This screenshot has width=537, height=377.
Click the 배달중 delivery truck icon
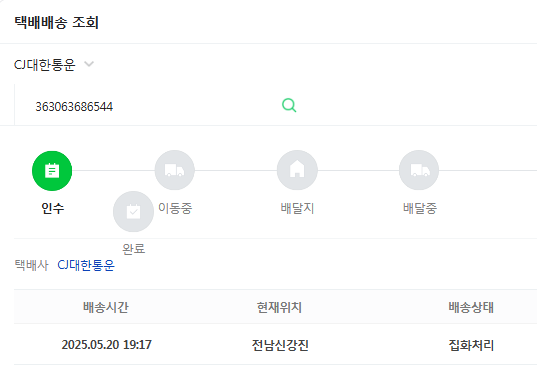click(x=419, y=170)
